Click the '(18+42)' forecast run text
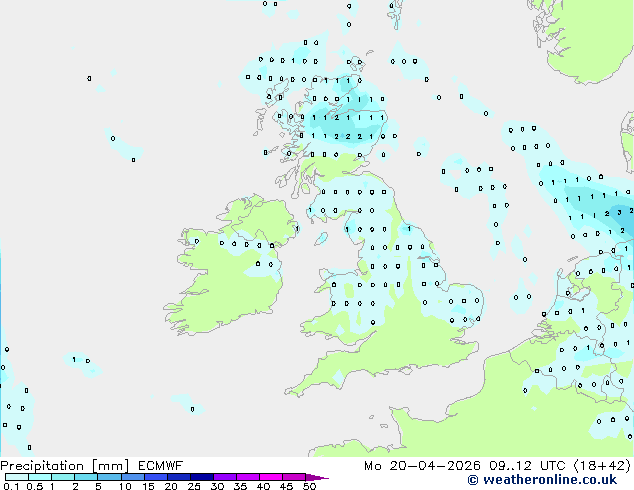This screenshot has width=634, height=490. pyautogui.click(x=602, y=466)
